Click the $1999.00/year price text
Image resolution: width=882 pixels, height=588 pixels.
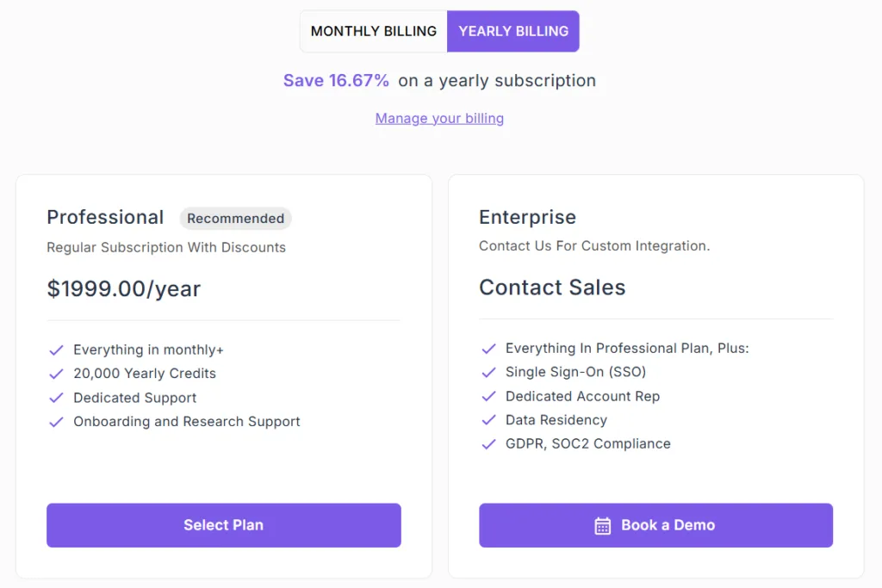click(123, 288)
